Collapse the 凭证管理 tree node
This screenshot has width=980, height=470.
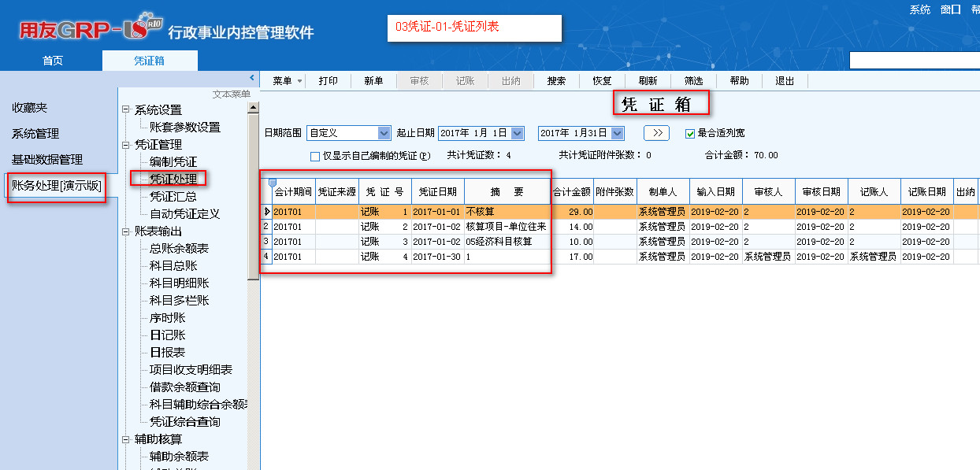pyautogui.click(x=125, y=145)
